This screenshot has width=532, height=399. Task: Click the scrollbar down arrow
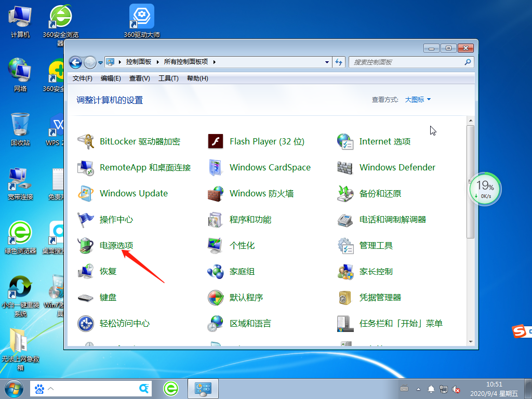click(x=471, y=342)
